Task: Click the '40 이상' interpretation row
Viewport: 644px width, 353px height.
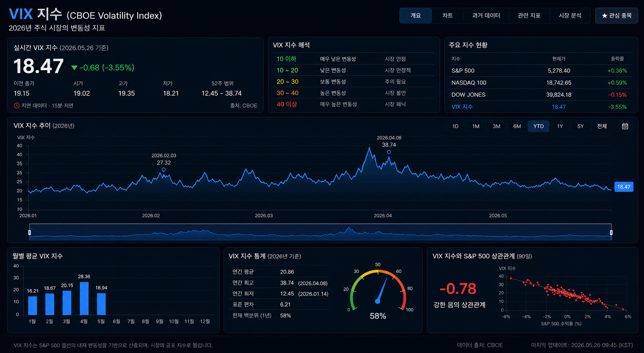Action: pyautogui.click(x=353, y=104)
